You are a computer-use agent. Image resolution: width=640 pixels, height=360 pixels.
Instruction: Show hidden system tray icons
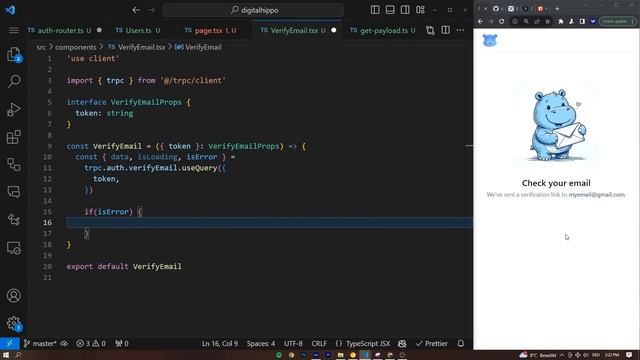tap(562, 355)
